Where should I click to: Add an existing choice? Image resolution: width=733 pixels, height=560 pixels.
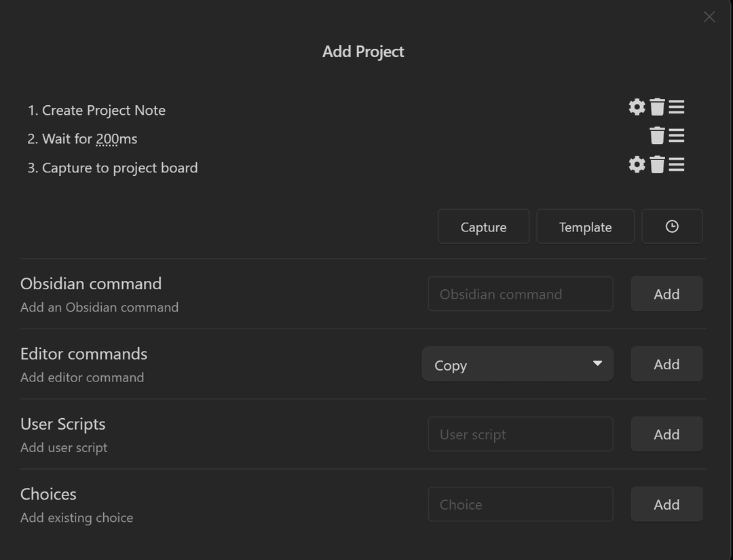coord(666,504)
